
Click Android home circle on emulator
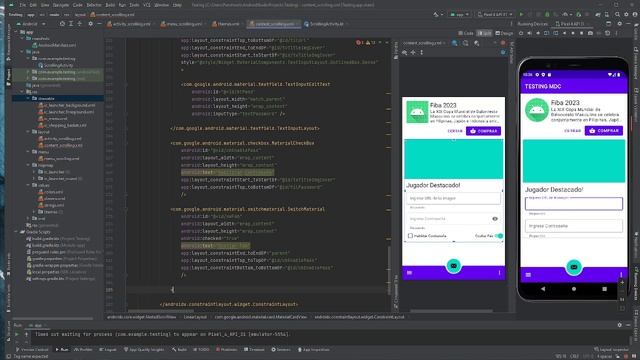coord(574,289)
